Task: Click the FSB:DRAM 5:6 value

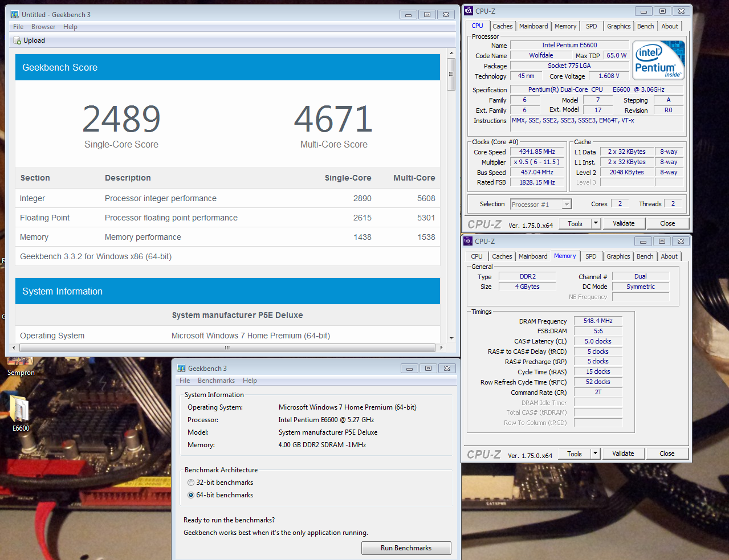Action: [598, 331]
